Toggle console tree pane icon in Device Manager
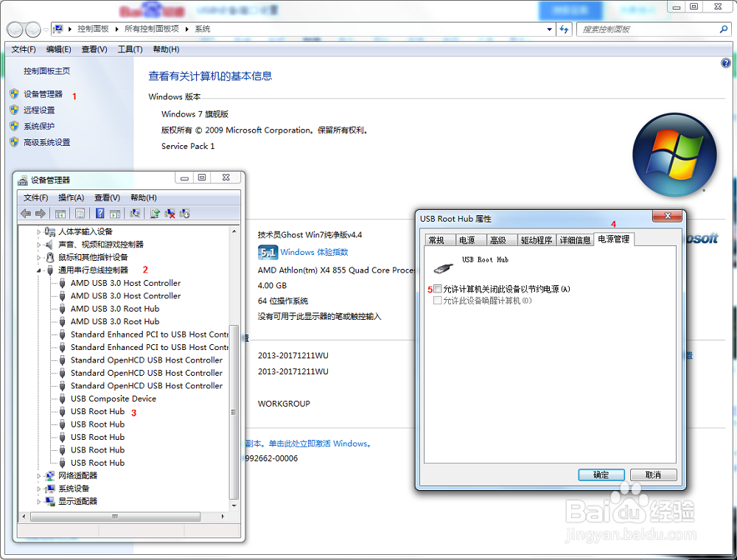Screen dimensions: 737x560 pyautogui.click(x=60, y=214)
